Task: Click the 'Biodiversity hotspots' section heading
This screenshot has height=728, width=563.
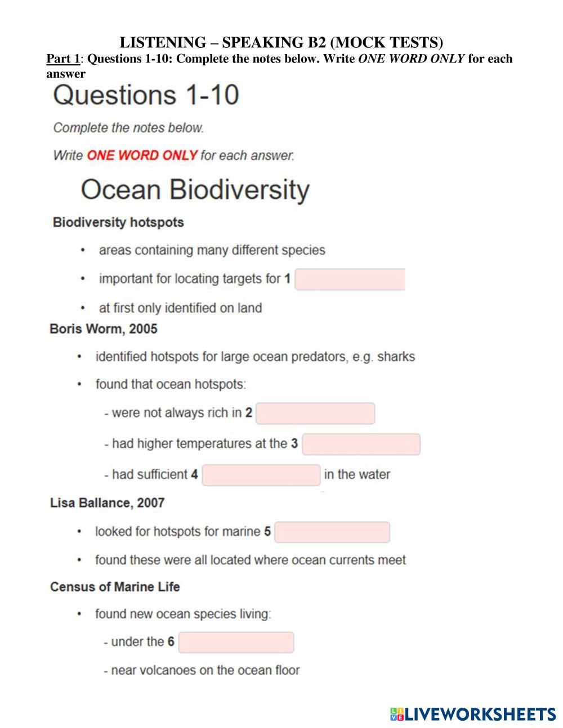Action: pos(118,222)
